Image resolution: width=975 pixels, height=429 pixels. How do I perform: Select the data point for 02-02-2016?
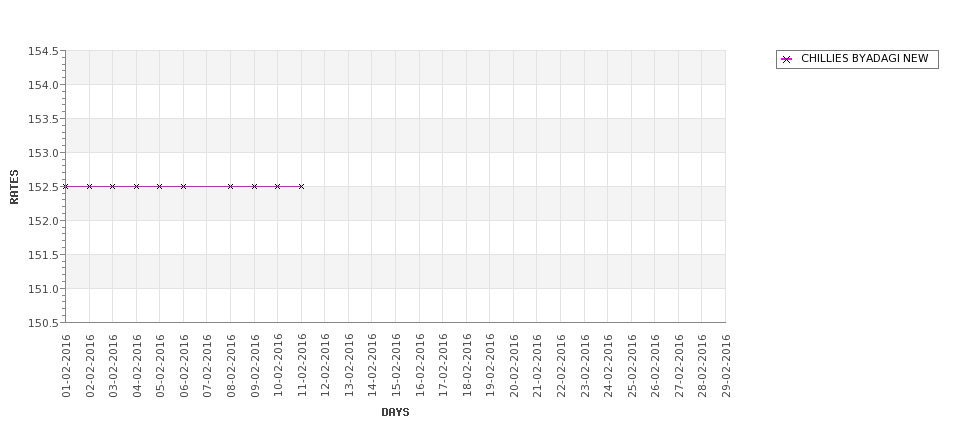tap(90, 187)
